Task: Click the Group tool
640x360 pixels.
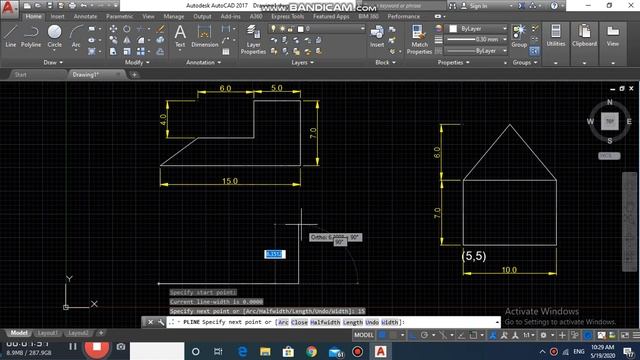Action: pos(519,36)
